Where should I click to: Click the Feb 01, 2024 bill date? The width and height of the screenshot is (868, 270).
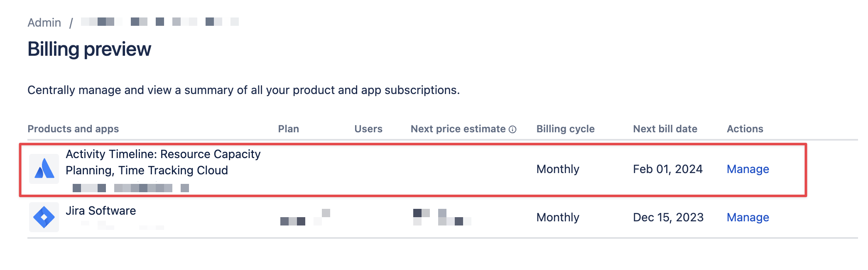point(667,169)
